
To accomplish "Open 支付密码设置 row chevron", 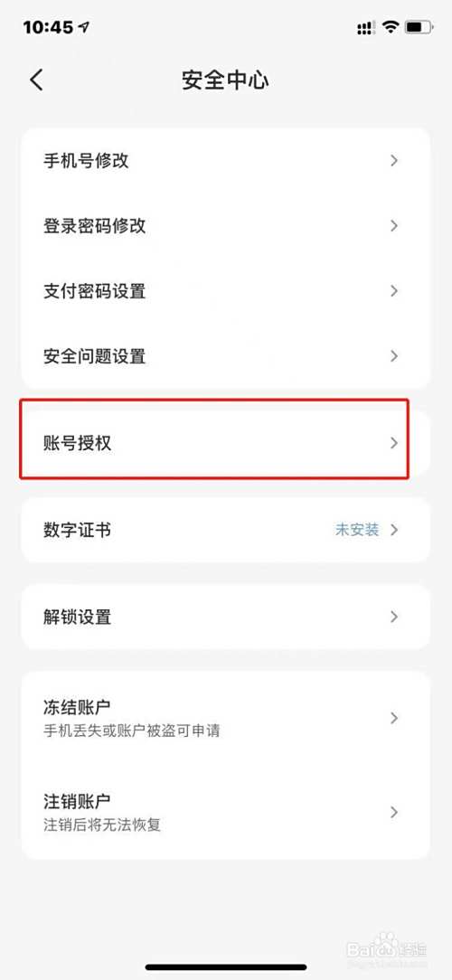I will 394,291.
